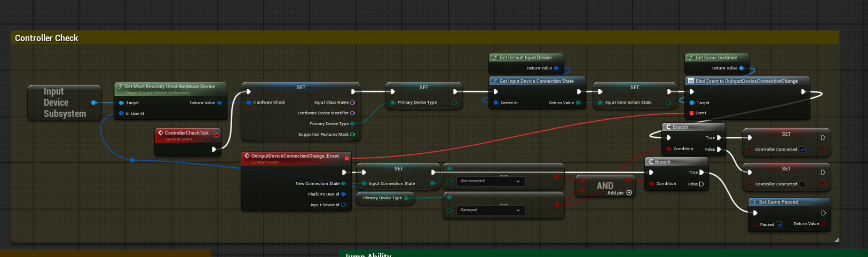Click the Event pin on Bind Event node

tap(691, 113)
